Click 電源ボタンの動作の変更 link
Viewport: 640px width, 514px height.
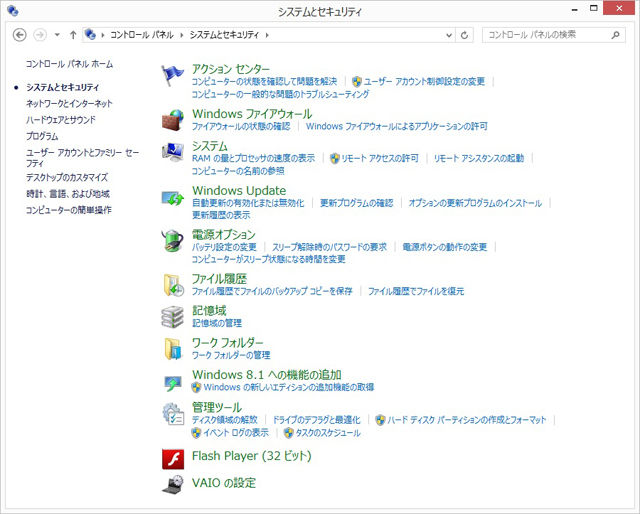(445, 247)
